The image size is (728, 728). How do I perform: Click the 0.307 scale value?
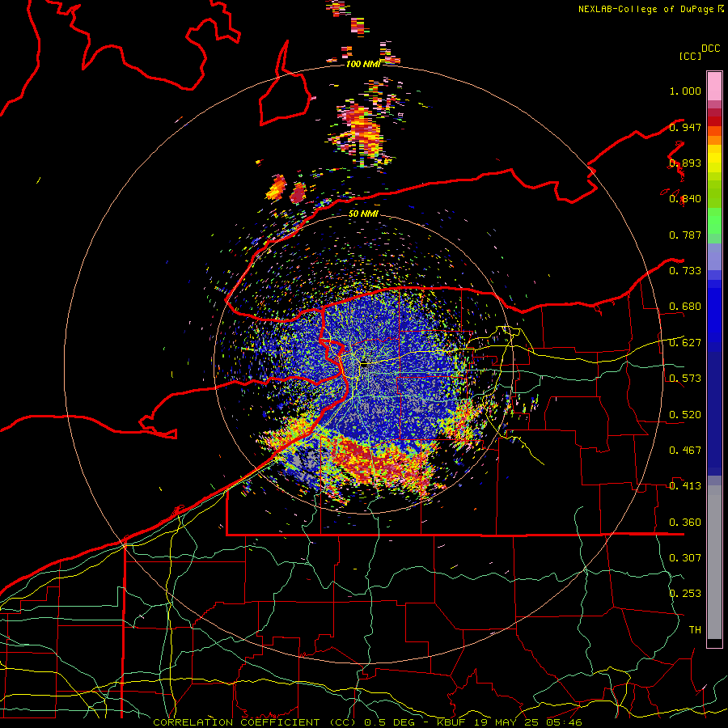pyautogui.click(x=685, y=557)
